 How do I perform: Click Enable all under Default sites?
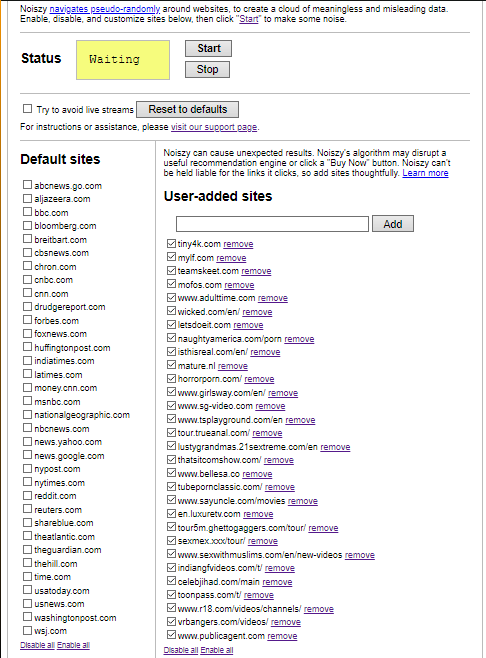point(73,645)
